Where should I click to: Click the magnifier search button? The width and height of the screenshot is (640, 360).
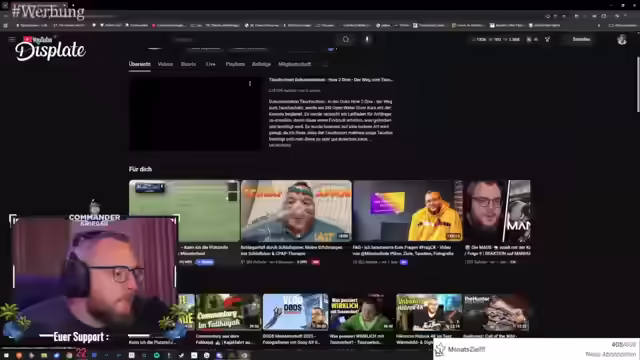click(x=346, y=40)
